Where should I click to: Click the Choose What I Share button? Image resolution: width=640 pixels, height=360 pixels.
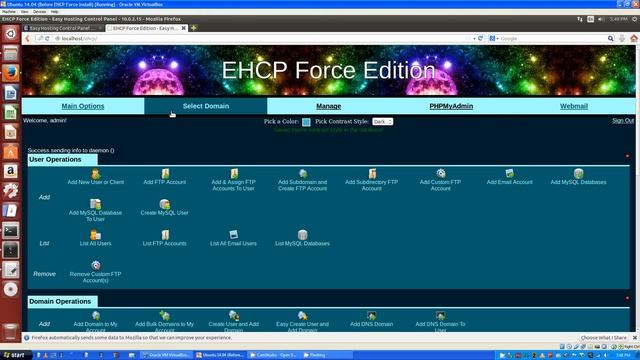click(x=603, y=338)
